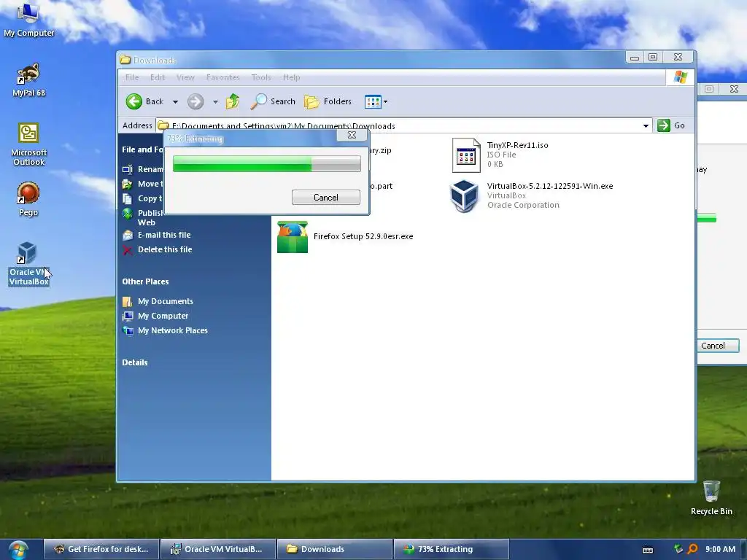Open My Documents from Other Places
The height and width of the screenshot is (560, 747).
pyautogui.click(x=166, y=301)
